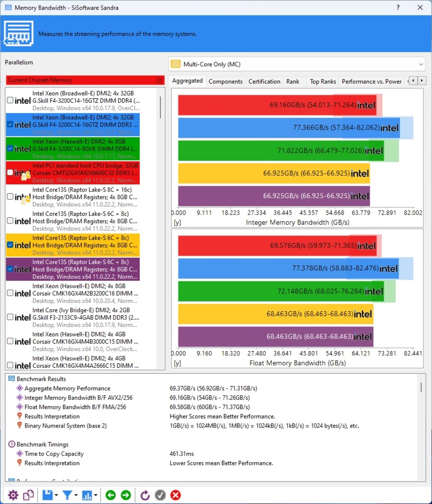Open the Multi-Core Only (MC) parallelism dropdown
Screen dimensions: 432x504
(x=297, y=64)
